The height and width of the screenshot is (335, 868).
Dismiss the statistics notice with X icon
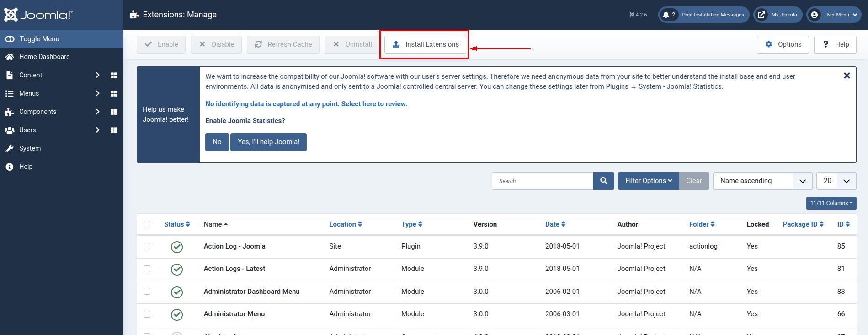[847, 76]
